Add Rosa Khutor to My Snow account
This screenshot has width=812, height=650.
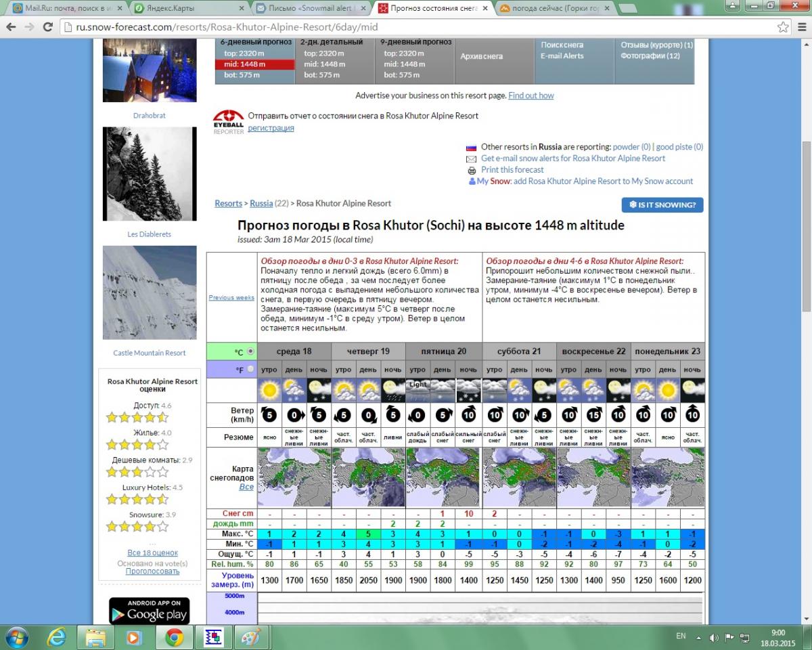click(603, 181)
